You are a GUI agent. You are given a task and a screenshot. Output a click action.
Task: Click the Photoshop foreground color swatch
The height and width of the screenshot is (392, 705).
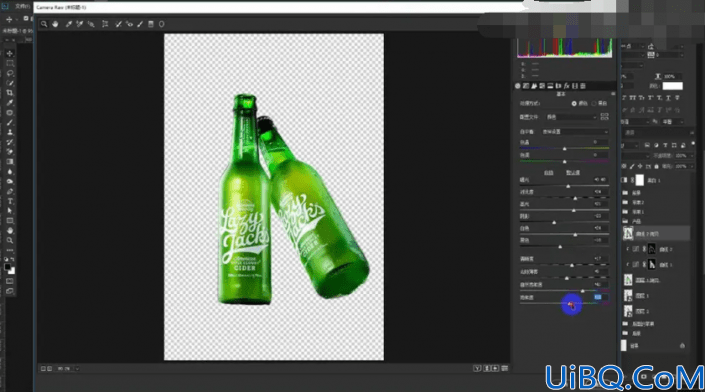7,267
